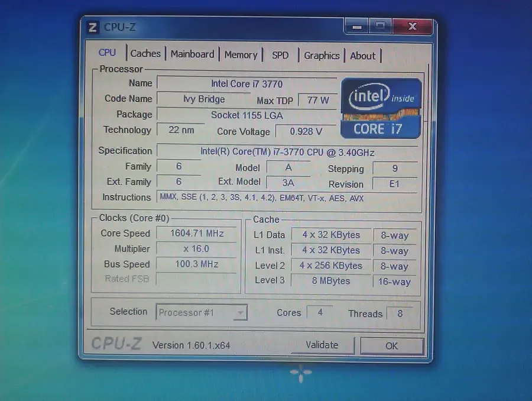Click the L1 Inst. associativity '8-way'
This screenshot has width=532, height=401.
[x=395, y=251]
